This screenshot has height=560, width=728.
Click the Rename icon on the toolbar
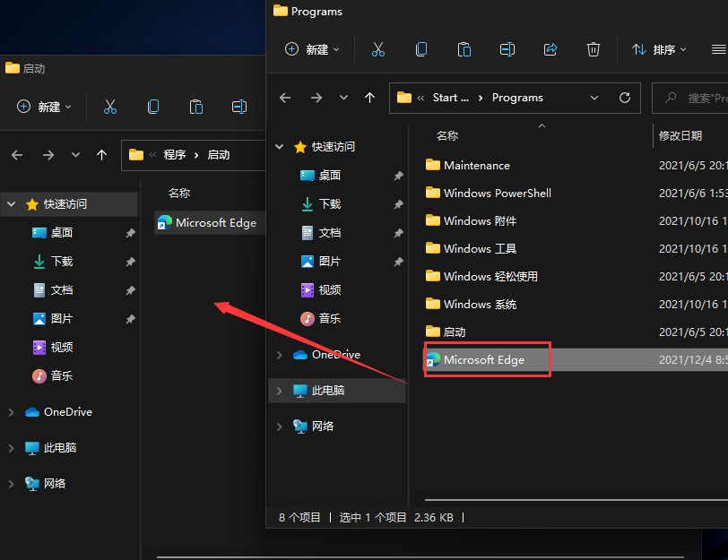[507, 49]
